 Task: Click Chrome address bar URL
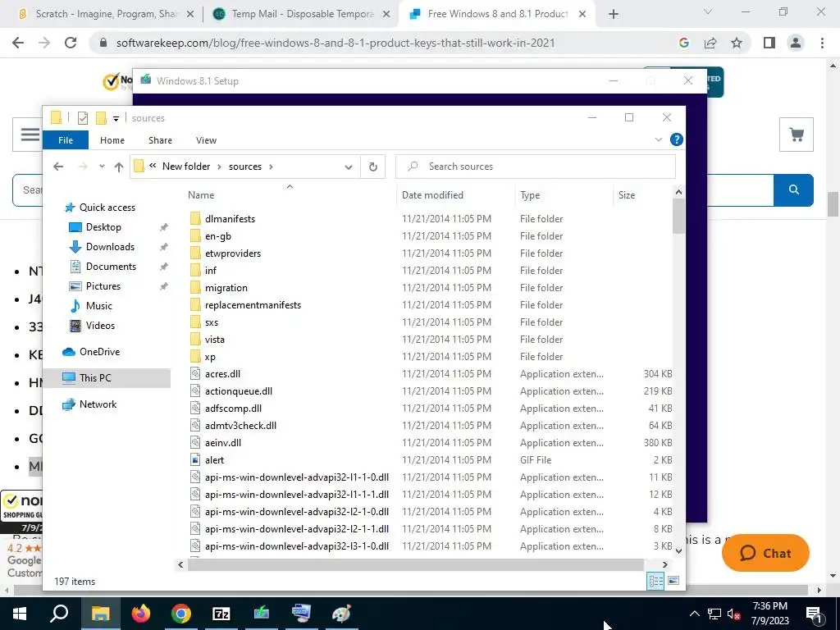coord(336,43)
